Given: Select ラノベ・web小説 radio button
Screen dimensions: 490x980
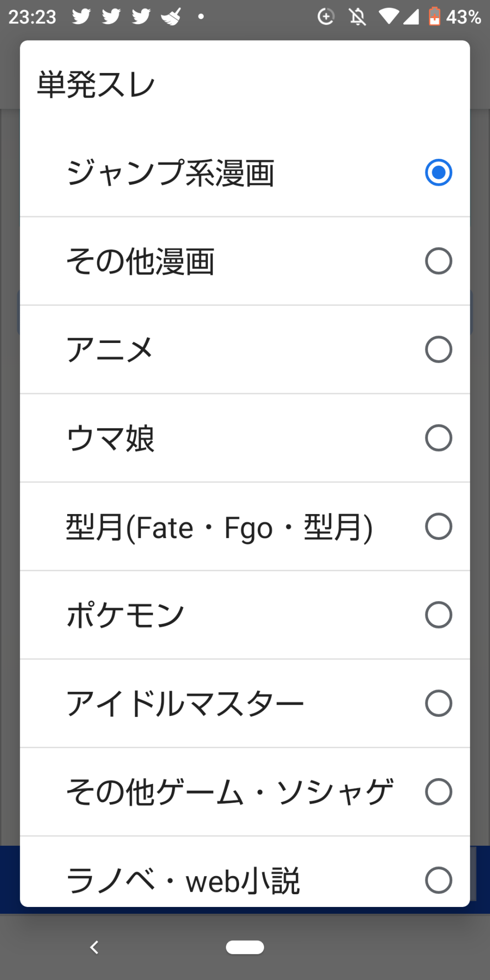Looking at the screenshot, I should 438,880.
